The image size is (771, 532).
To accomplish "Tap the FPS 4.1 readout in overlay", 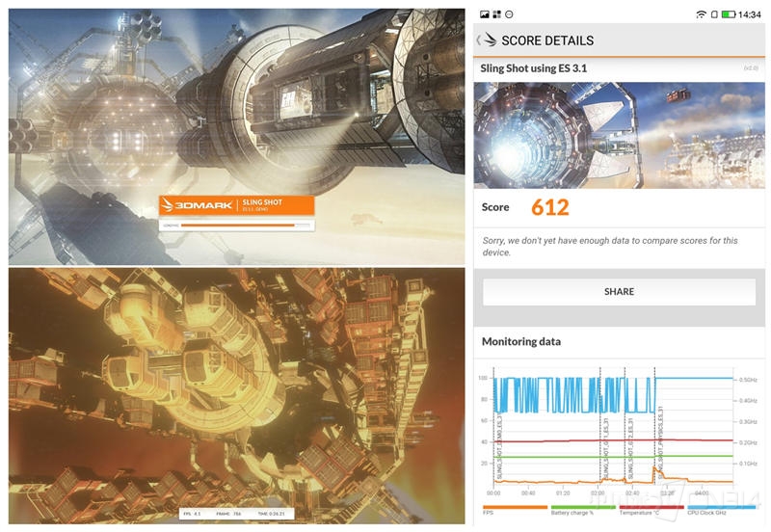I will click(x=192, y=514).
